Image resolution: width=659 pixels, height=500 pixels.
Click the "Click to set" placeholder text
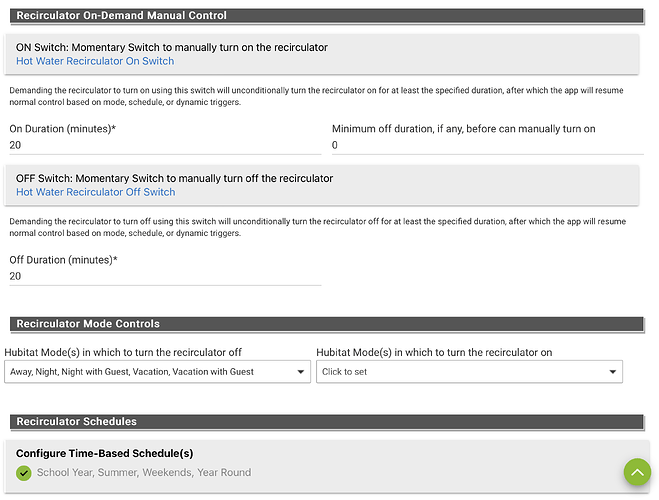point(344,372)
